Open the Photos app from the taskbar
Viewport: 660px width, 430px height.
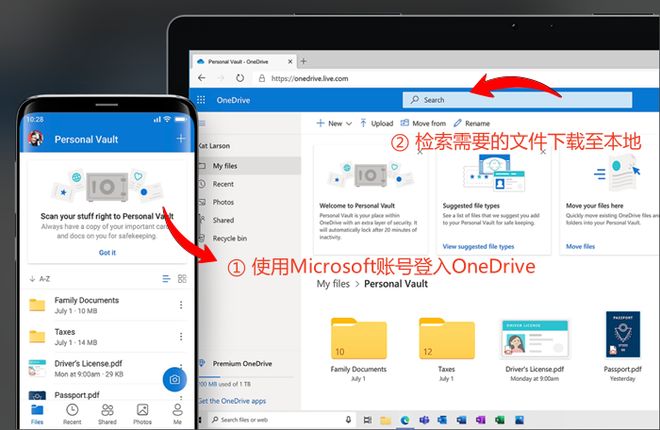(x=519, y=419)
